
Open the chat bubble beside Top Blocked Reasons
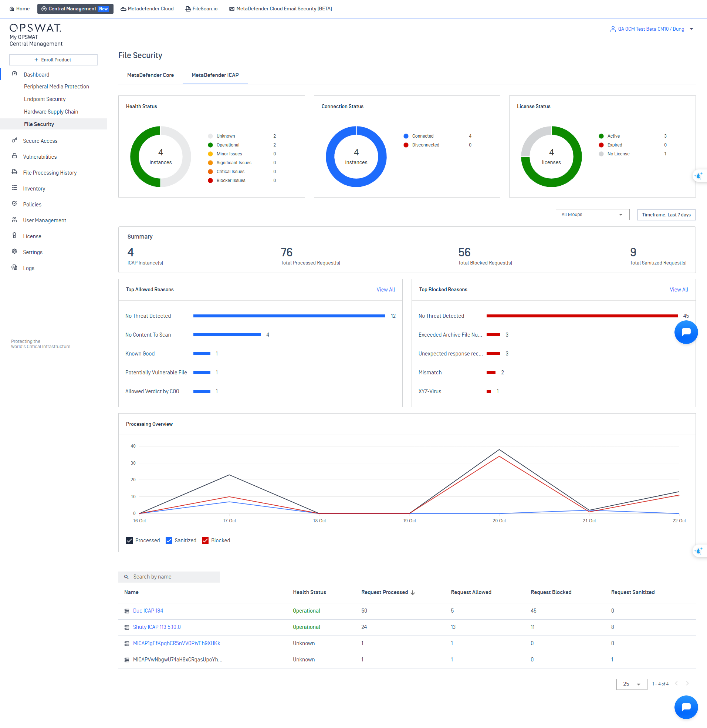click(686, 332)
